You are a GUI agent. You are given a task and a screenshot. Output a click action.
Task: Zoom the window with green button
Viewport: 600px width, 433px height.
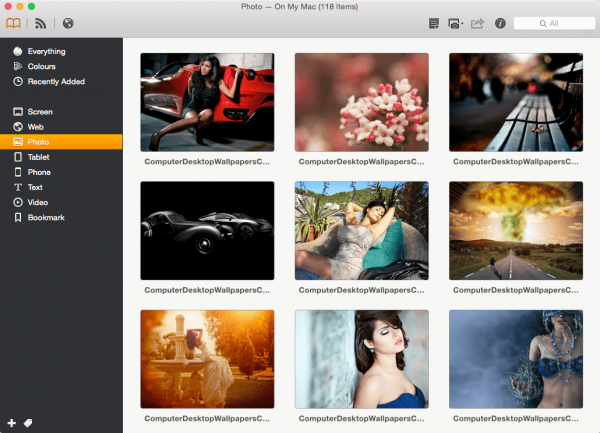pyautogui.click(x=31, y=7)
